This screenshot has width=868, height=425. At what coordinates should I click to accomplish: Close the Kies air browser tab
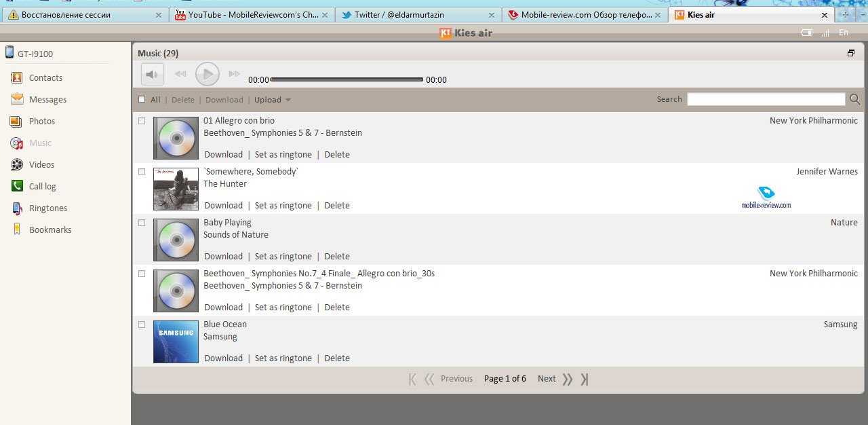coord(825,15)
